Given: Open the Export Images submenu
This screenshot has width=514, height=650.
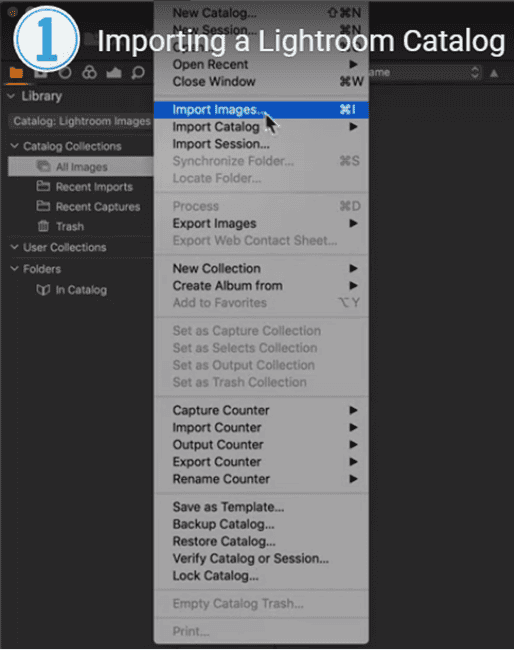Looking at the screenshot, I should point(261,223).
